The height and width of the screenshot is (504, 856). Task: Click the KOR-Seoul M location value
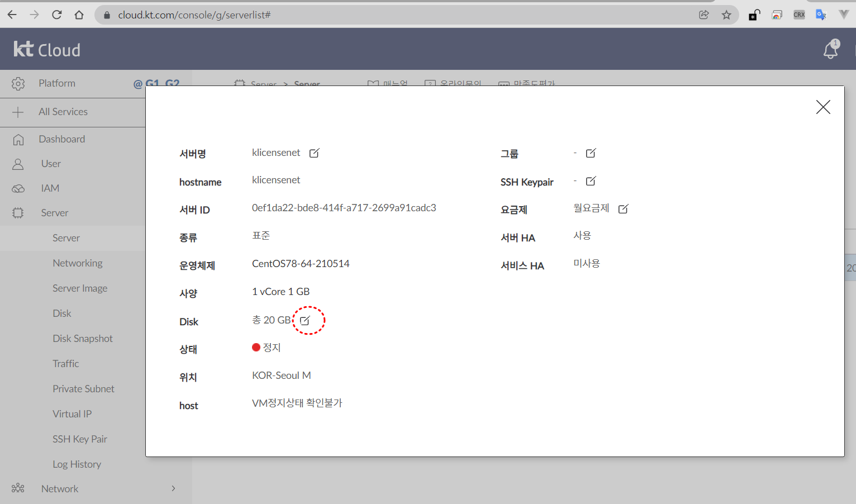coord(282,375)
